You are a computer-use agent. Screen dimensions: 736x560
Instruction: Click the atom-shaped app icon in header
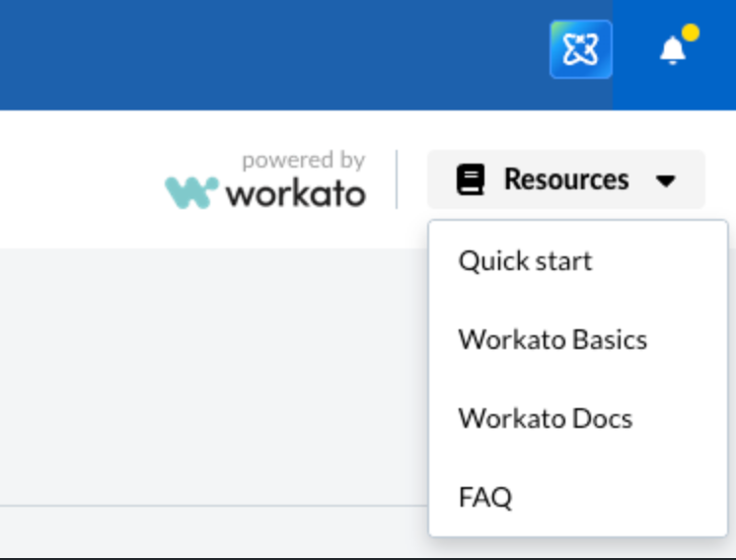click(x=580, y=49)
